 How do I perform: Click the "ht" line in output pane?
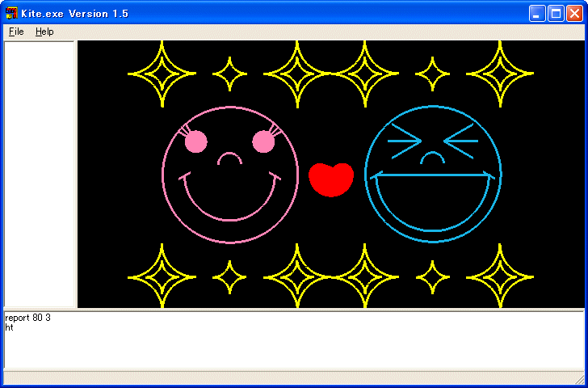10,327
